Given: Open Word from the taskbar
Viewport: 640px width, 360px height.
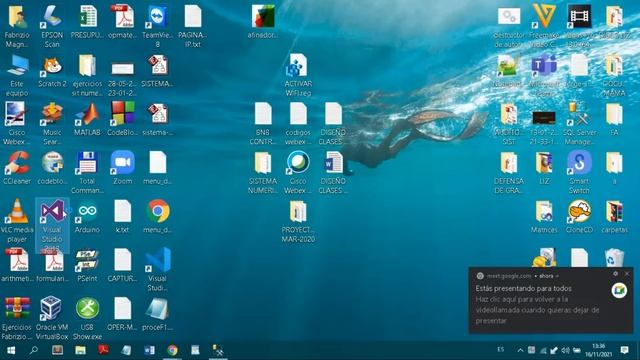Looking at the screenshot, I should tap(149, 350).
